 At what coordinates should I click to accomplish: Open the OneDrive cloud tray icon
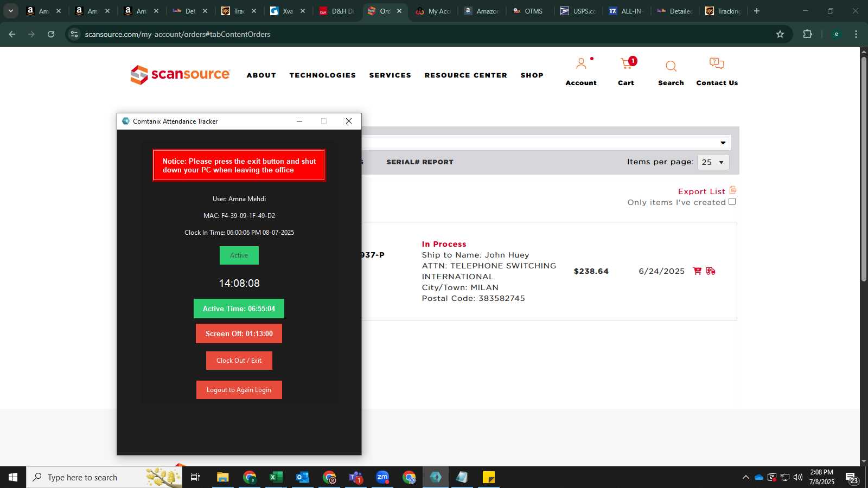(759, 477)
